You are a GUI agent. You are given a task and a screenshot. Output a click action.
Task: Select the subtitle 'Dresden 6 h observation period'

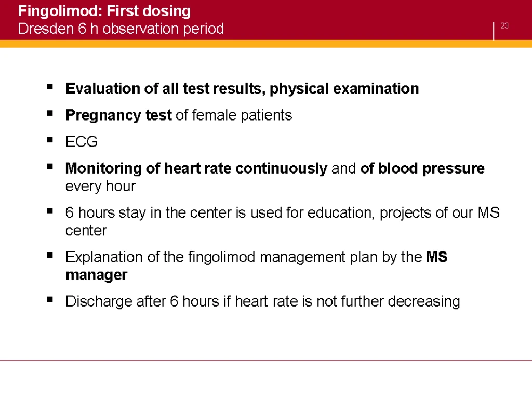click(x=121, y=29)
